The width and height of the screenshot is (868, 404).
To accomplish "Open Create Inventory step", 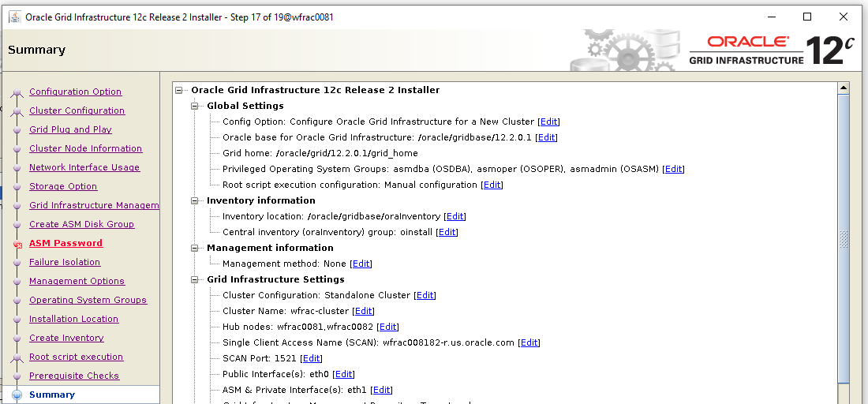I will coord(66,339).
